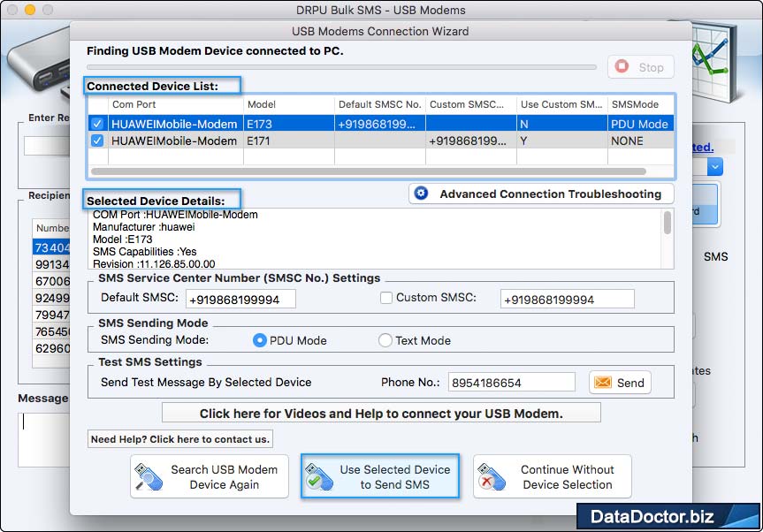Click the USB search icon beside Search USB Modem
The image size is (763, 532).
(x=149, y=476)
